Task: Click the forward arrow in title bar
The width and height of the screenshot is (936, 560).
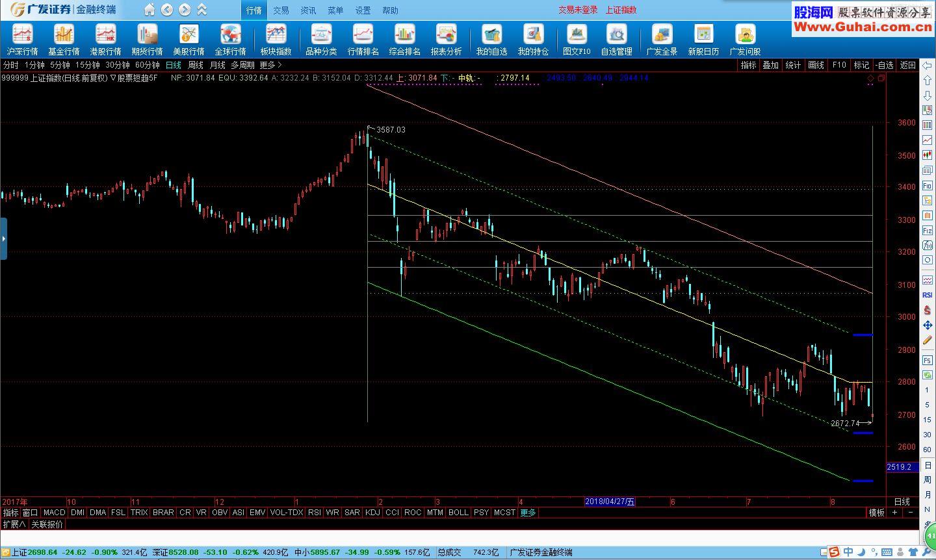Action: 185,10
